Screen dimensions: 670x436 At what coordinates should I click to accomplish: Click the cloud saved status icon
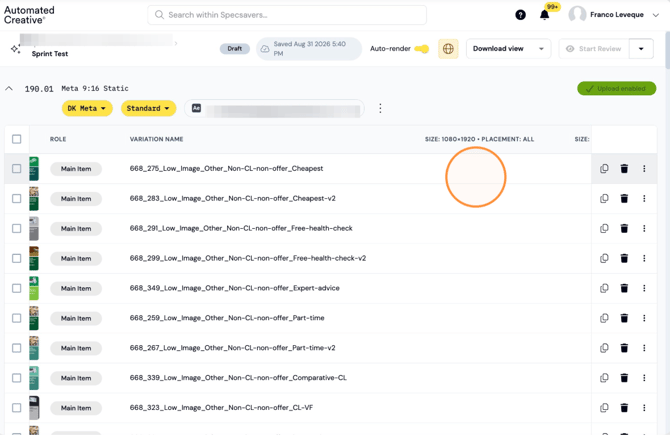point(265,49)
